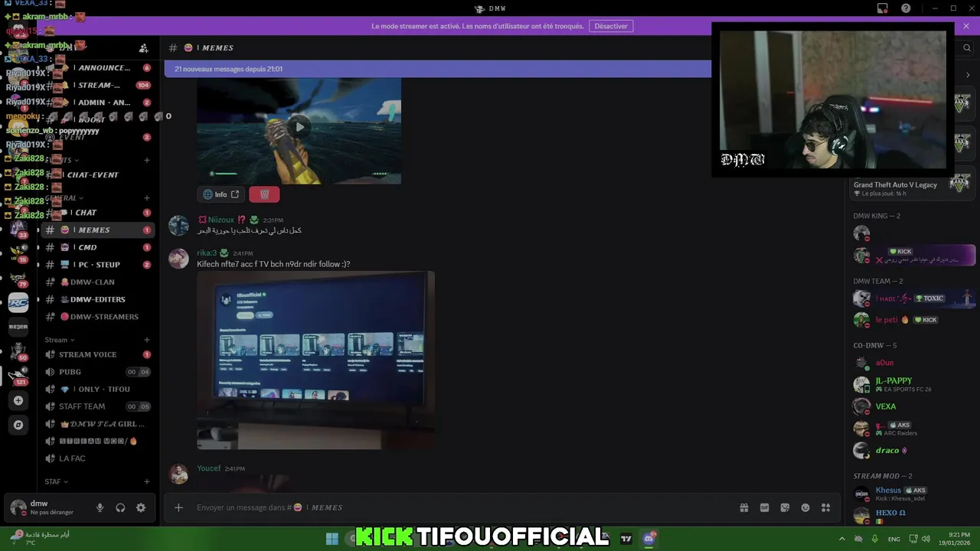Select member VEXA in the member list
980x551 pixels.
pyautogui.click(x=912, y=406)
